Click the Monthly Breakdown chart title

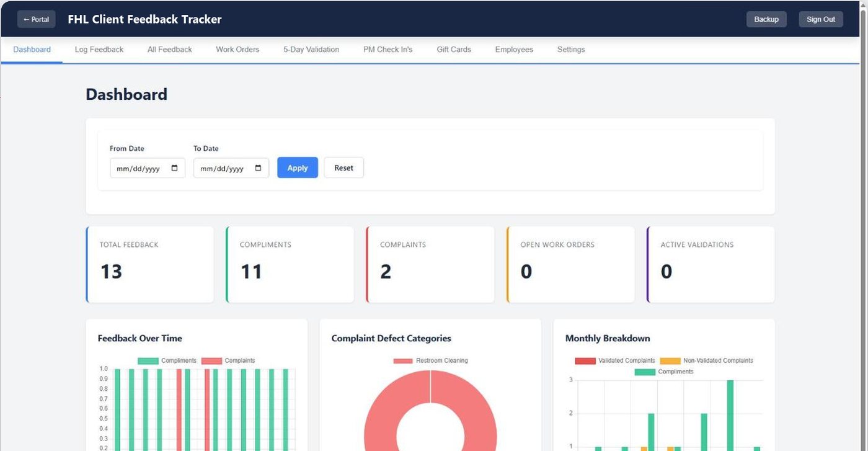coord(608,338)
